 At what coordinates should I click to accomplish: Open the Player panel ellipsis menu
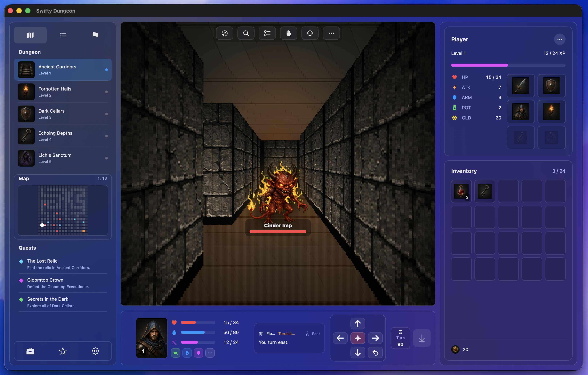[560, 39]
